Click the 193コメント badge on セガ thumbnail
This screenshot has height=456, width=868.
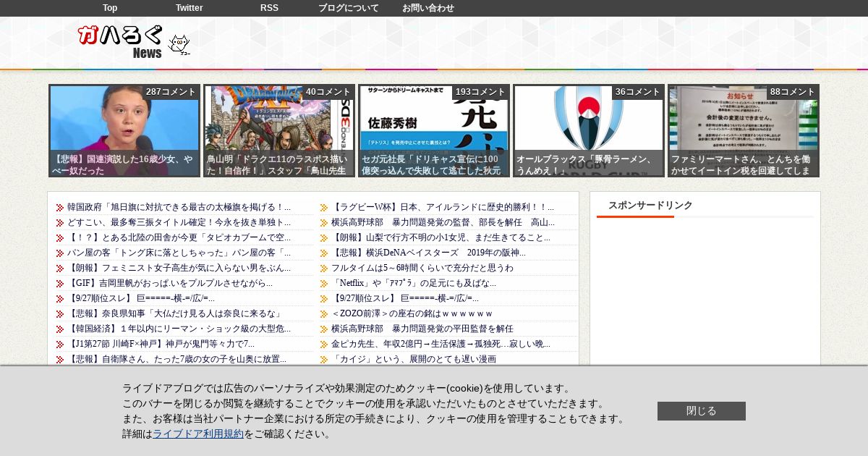(480, 92)
